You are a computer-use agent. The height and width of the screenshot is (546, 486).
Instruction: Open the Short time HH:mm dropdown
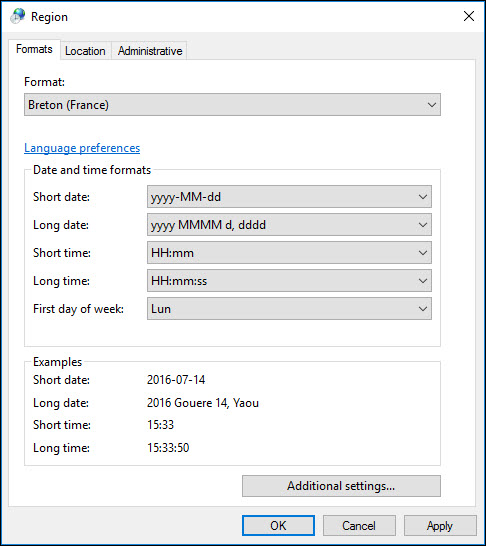[x=289, y=252]
